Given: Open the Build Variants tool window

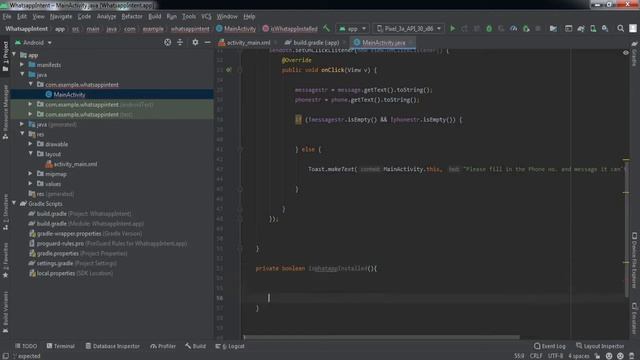Looking at the screenshot, I should [x=5, y=312].
